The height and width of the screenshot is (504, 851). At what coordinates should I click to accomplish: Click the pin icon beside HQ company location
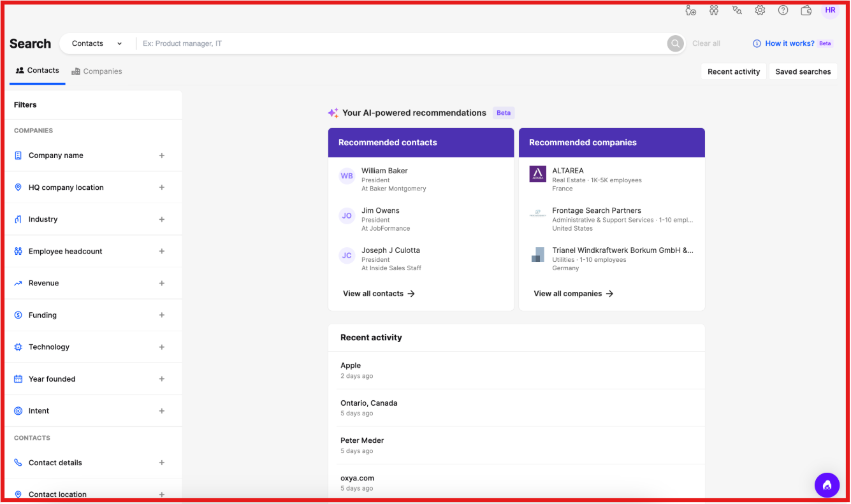point(18,187)
